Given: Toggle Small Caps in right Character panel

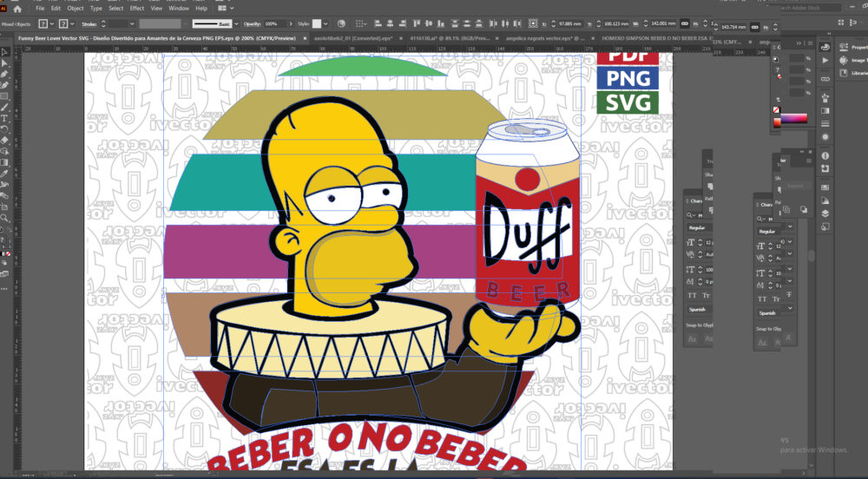Looking at the screenshot, I should [x=776, y=299].
